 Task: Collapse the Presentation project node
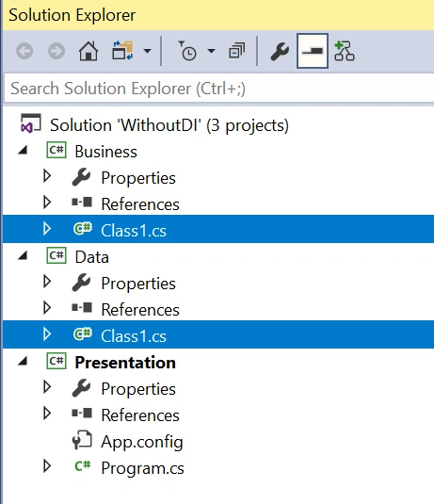coord(23,361)
